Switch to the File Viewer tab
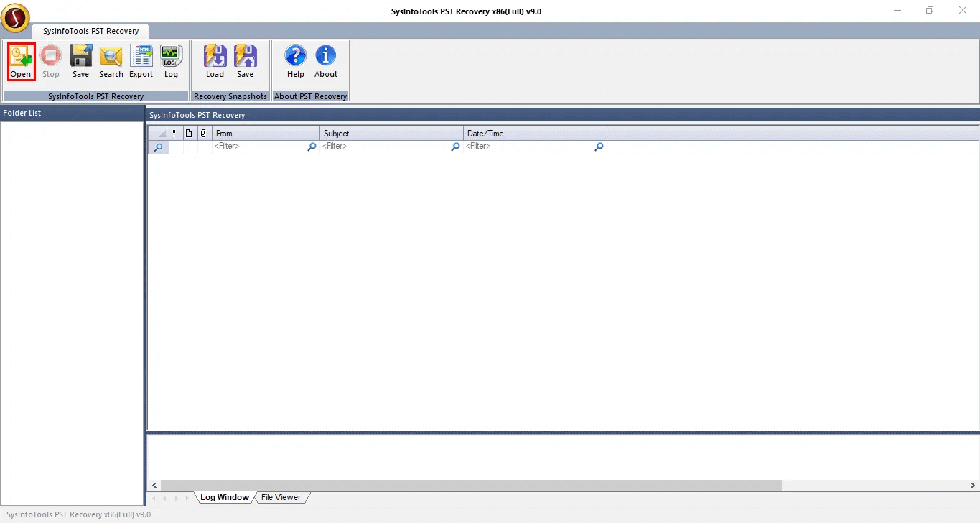Image resolution: width=980 pixels, height=523 pixels. (281, 497)
